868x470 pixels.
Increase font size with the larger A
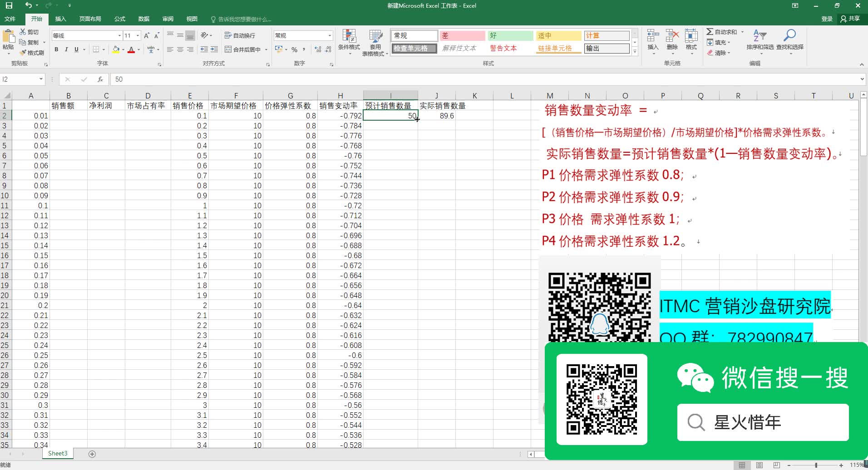pyautogui.click(x=147, y=35)
